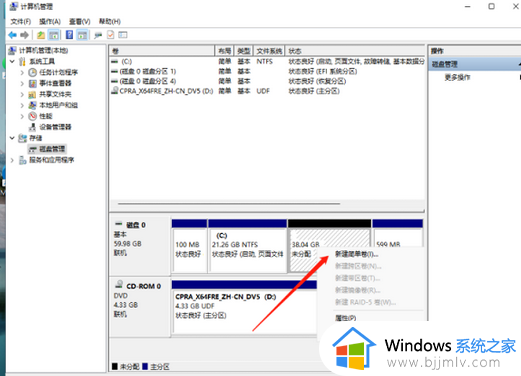The image size is (521, 376).
Task: Click the Up One Level folder icon
Action: [41, 35]
